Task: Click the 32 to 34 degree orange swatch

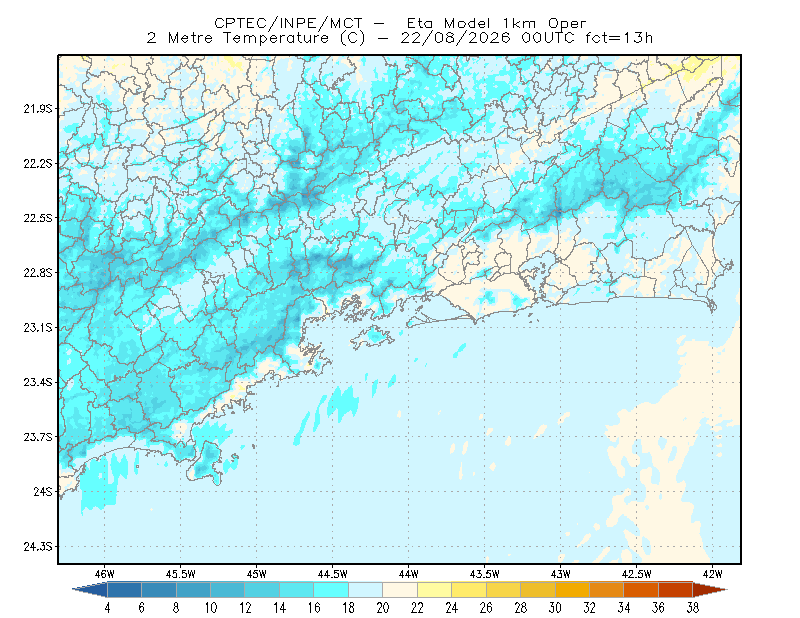Action: (607, 590)
